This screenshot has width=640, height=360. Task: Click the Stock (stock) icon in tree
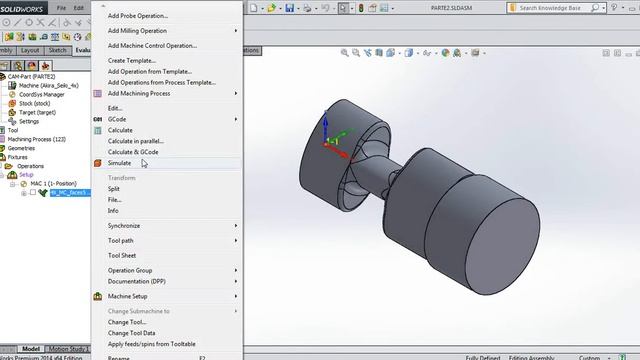(x=12, y=103)
